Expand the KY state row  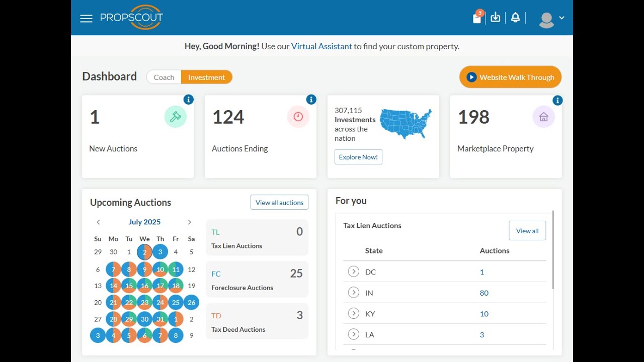pos(354,314)
